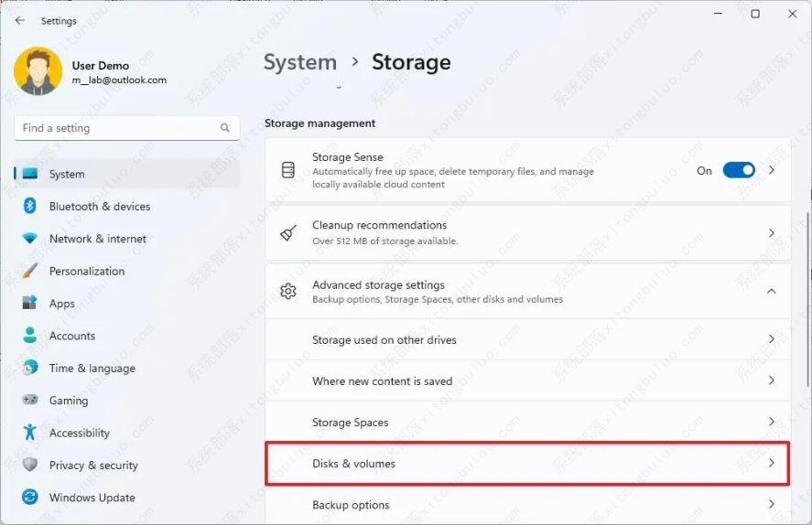Expand Cleanup recommendations using its chevron
Screen dimensions: 812x525
point(771,233)
